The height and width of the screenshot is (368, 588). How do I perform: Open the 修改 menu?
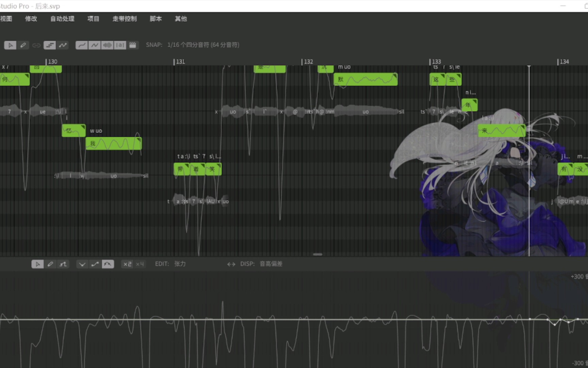click(x=31, y=19)
